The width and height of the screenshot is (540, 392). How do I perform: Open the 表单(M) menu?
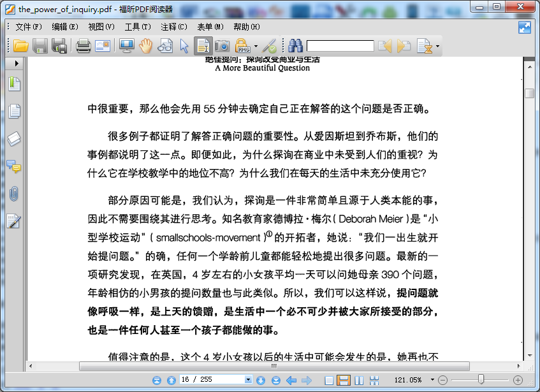point(210,27)
